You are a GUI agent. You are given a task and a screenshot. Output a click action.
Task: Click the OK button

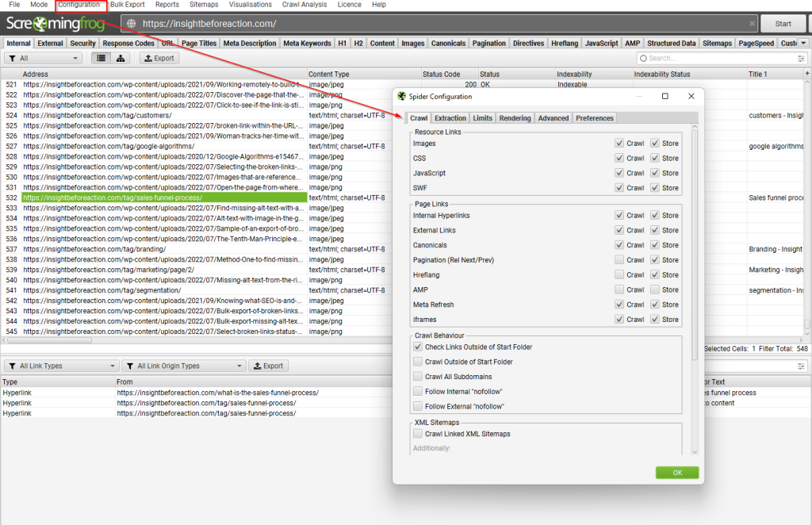(677, 473)
